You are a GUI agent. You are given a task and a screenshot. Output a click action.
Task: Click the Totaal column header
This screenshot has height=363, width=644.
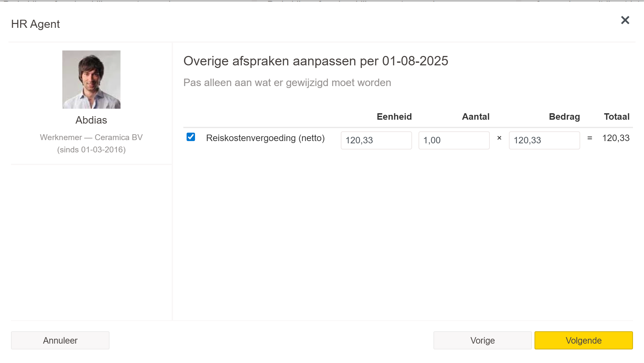616,117
